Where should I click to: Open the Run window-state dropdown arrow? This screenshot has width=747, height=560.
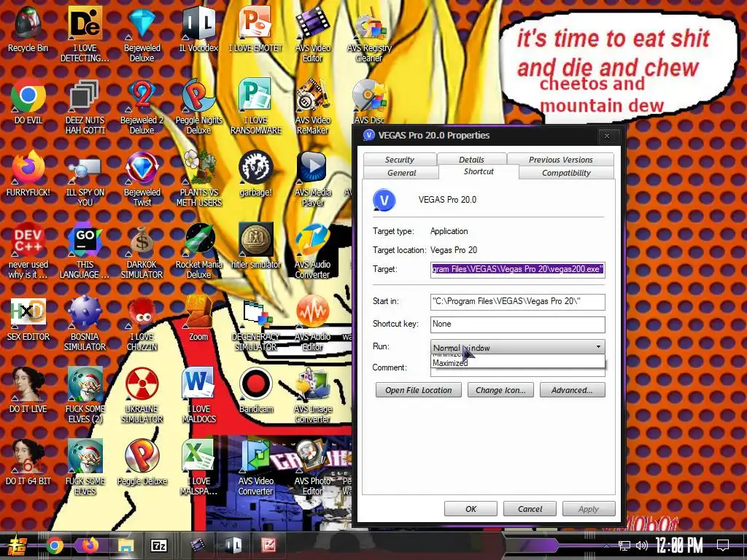click(x=598, y=347)
